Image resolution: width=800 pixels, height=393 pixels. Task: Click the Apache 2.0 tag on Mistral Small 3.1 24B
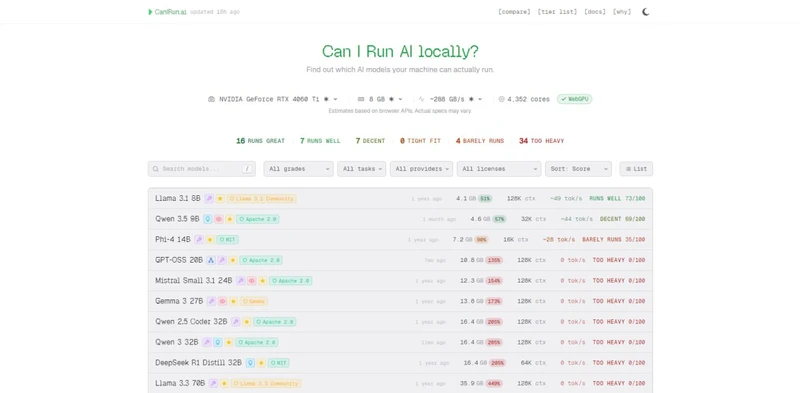click(291, 281)
